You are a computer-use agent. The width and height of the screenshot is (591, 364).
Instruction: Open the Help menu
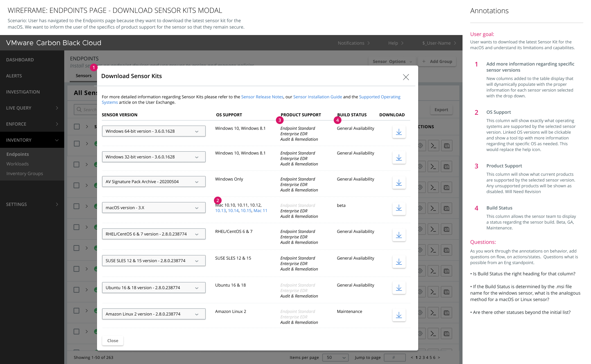pos(396,43)
